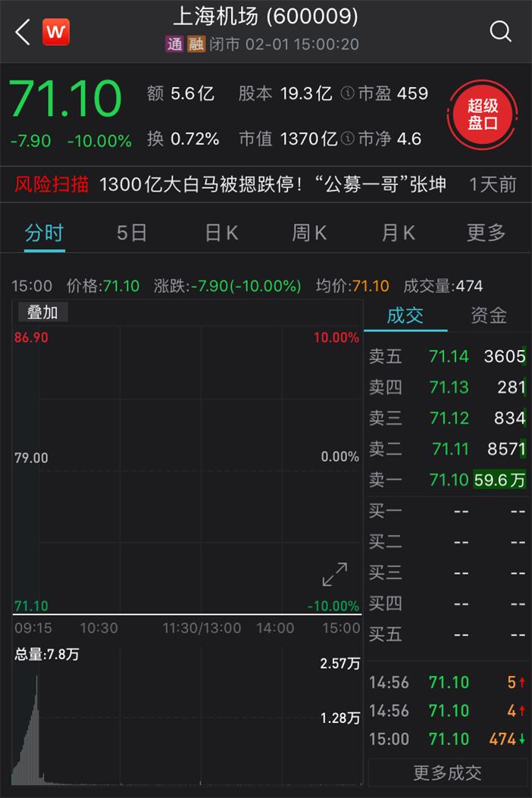The height and width of the screenshot is (798, 532).
Task: Tap info icon next to 市净
Action: click(347, 138)
